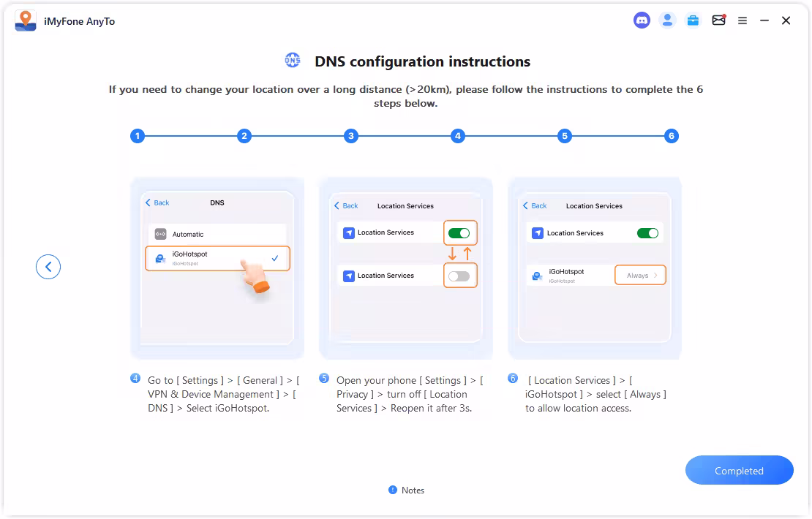Open the user account icon

click(667, 20)
